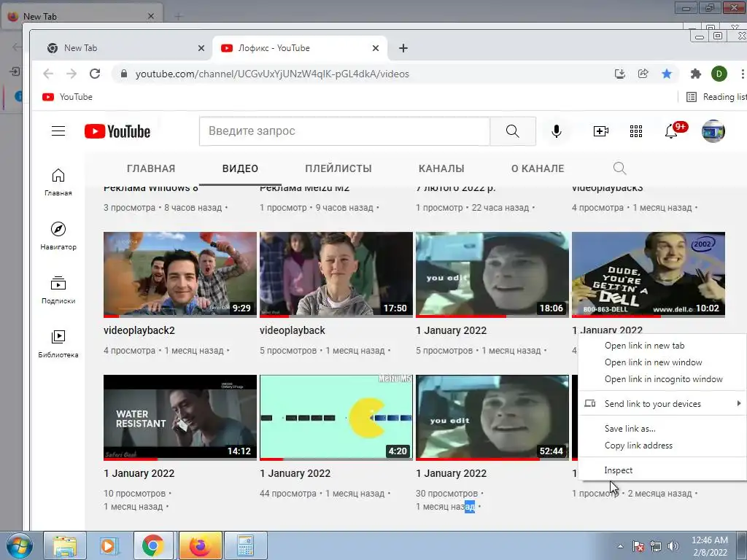Open the 18:06 video thumbnail
This screenshot has height=560, width=747.
(x=492, y=275)
